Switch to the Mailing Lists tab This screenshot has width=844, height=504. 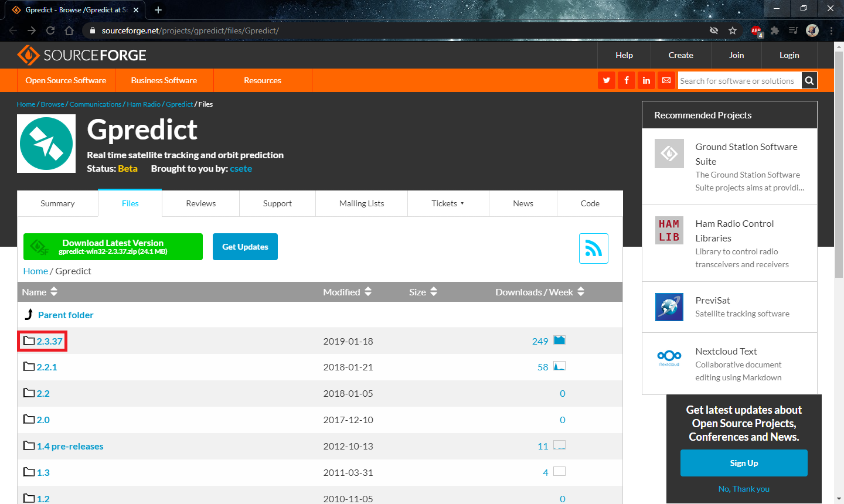pos(362,203)
